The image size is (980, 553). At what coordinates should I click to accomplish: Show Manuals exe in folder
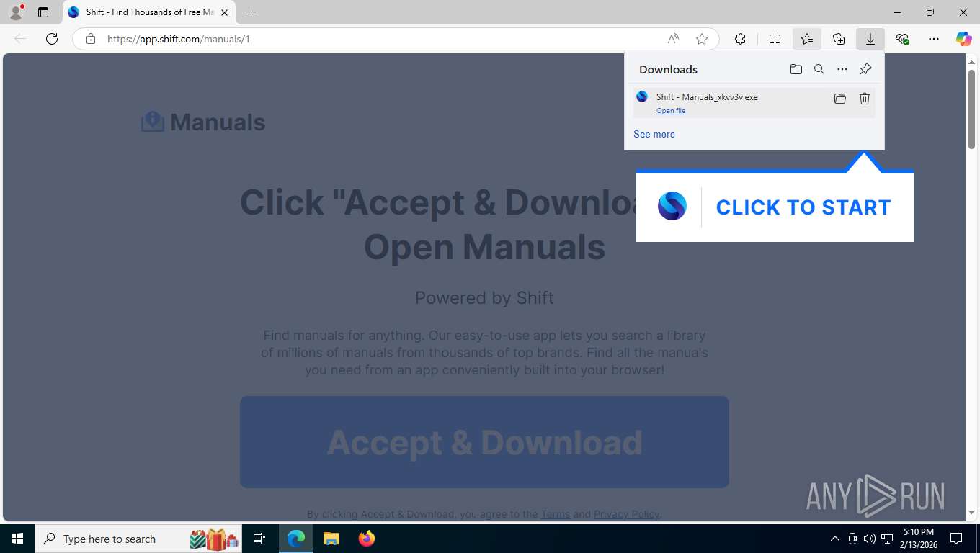(x=839, y=99)
